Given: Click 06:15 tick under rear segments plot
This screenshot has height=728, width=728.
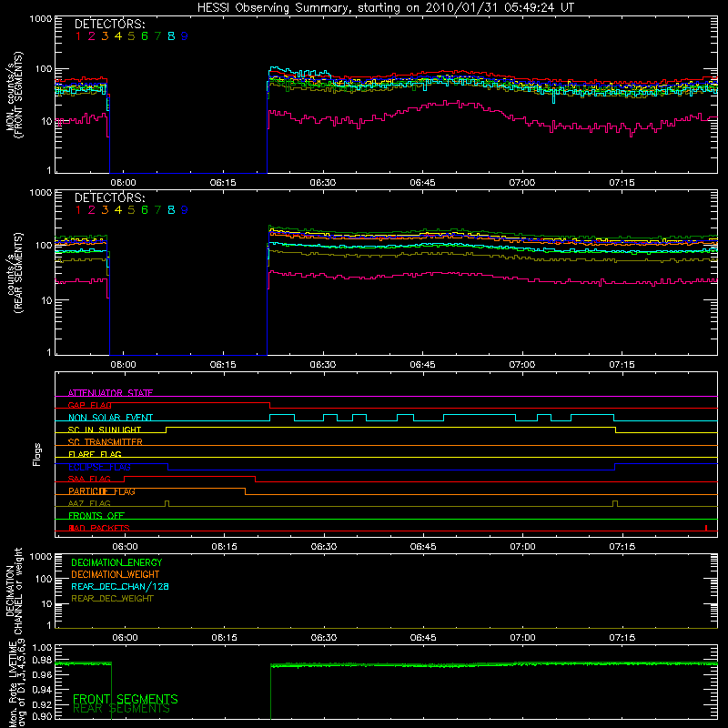Looking at the screenshot, I should coord(223,365).
